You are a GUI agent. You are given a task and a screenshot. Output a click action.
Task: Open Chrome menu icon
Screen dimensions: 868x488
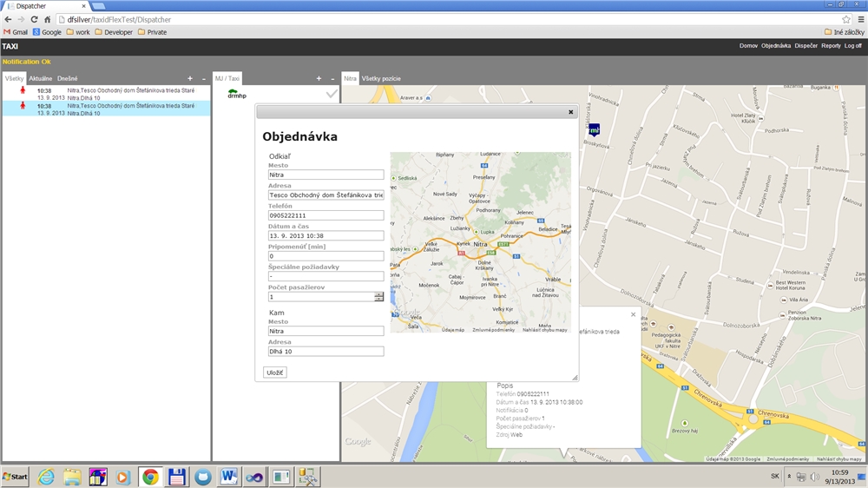click(861, 19)
